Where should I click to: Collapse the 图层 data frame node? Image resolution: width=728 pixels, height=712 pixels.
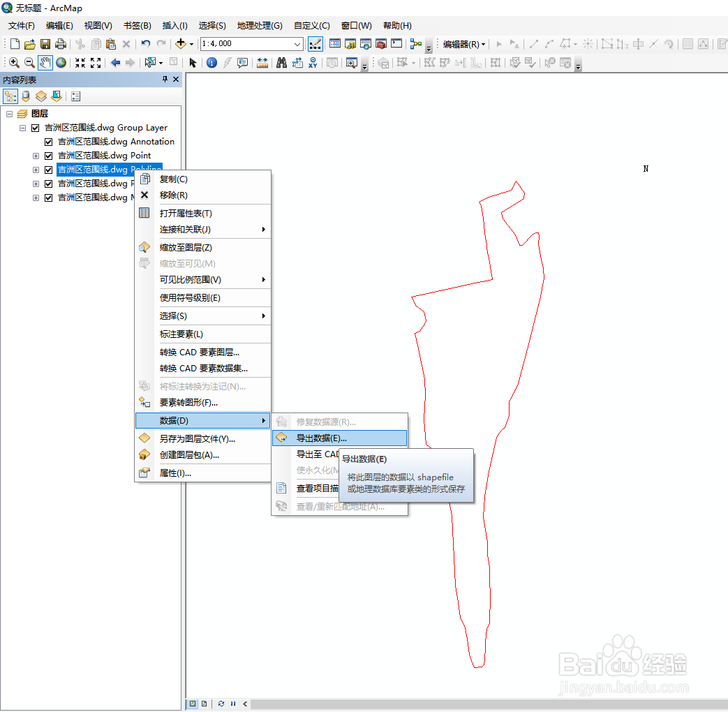pos(9,114)
